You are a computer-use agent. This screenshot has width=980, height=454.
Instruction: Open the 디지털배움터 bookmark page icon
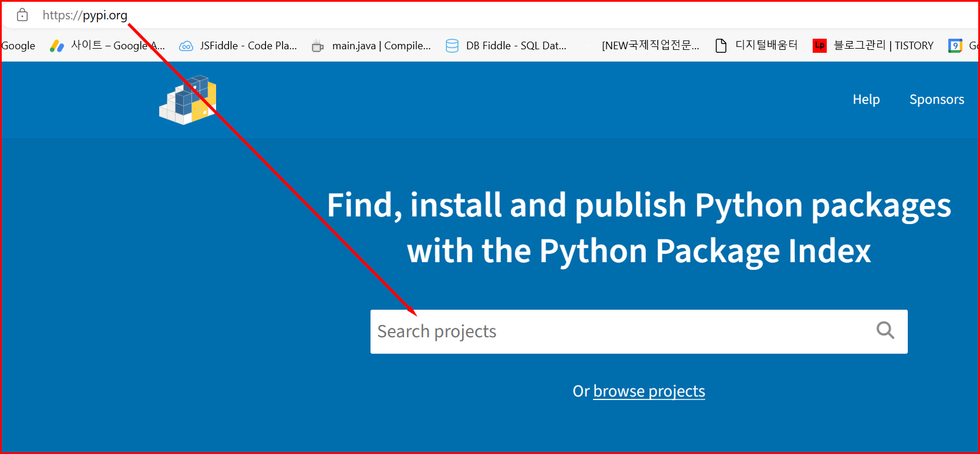(x=721, y=46)
